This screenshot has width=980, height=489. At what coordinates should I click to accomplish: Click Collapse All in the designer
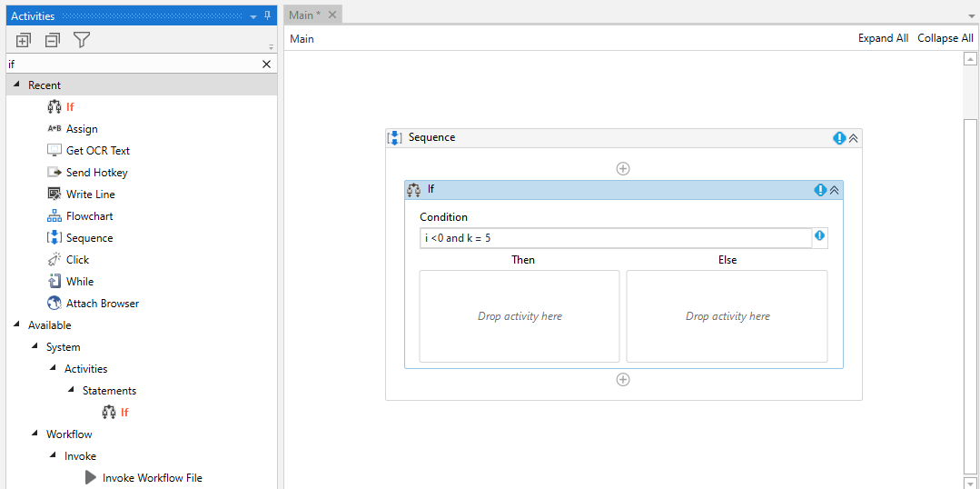pos(945,38)
